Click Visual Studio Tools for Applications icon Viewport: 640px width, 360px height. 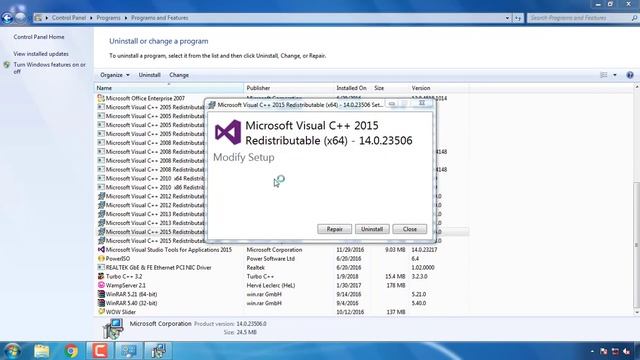(101, 249)
